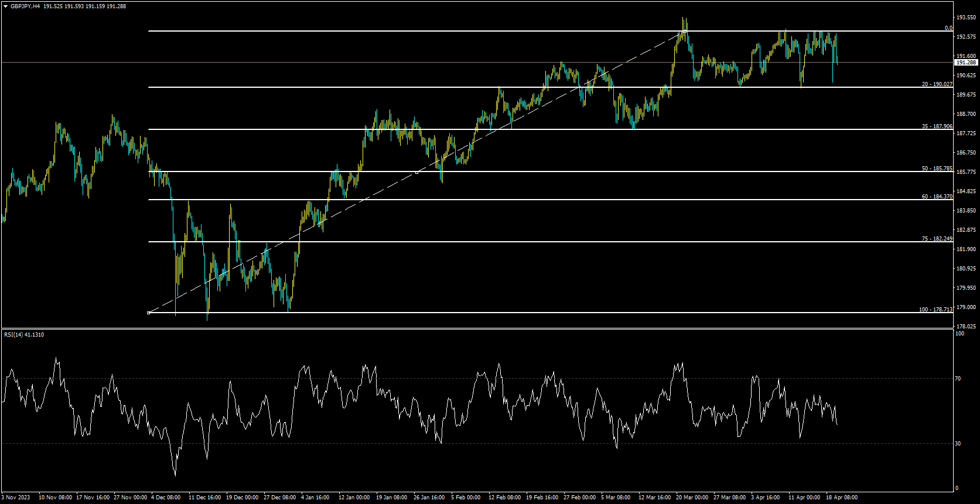Click the 5 Feb 00:00 time axis label
980x504 pixels.
(x=466, y=498)
